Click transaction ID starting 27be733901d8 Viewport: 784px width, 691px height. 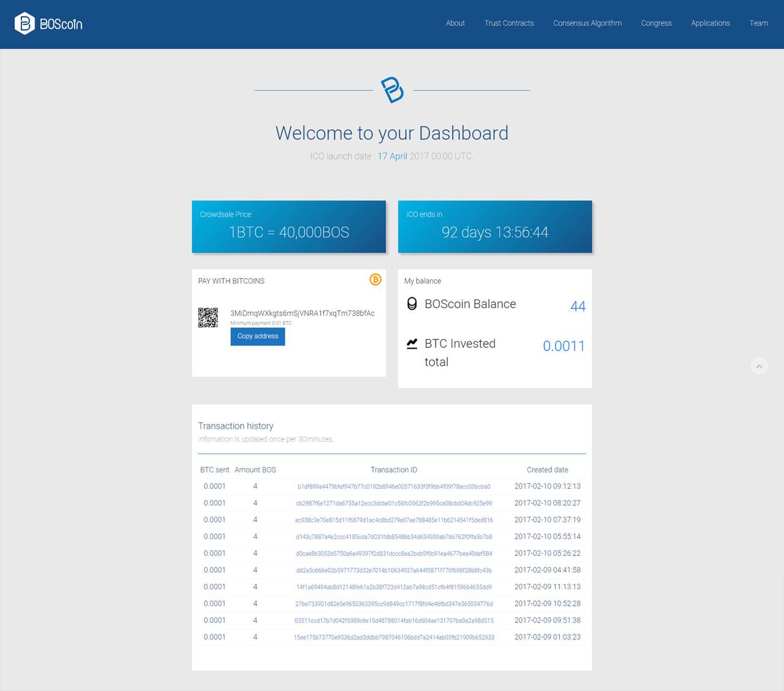click(x=394, y=604)
